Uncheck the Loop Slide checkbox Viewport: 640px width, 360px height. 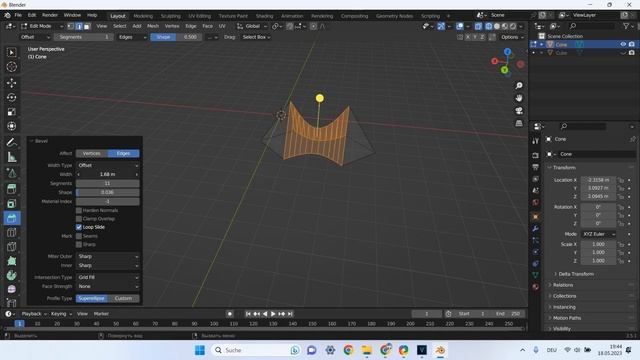point(79,227)
